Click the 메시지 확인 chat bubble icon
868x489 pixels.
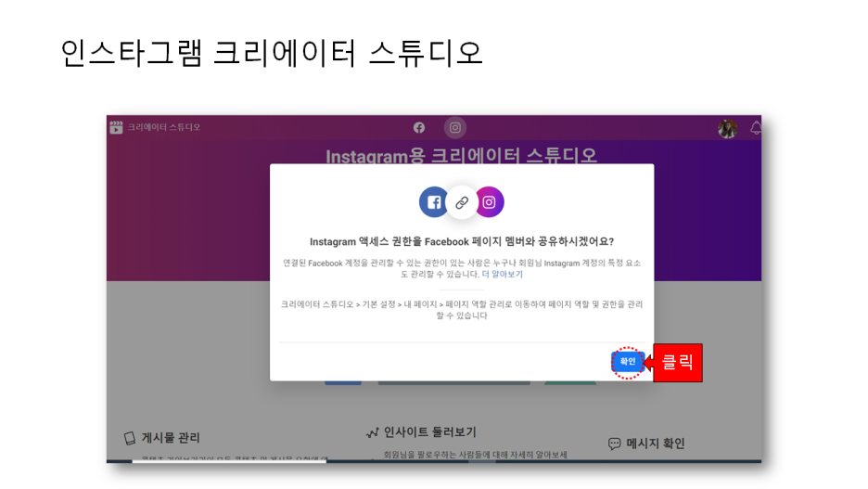[615, 444]
